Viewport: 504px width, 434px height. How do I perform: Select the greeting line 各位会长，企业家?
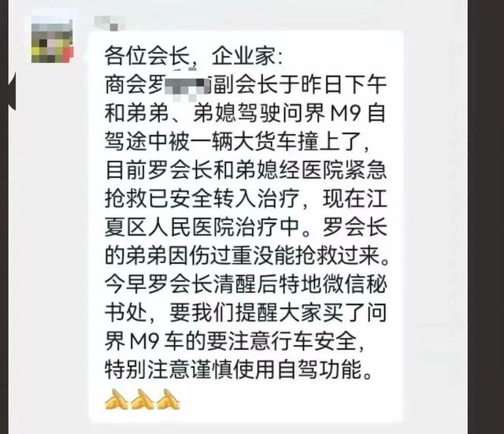point(193,57)
